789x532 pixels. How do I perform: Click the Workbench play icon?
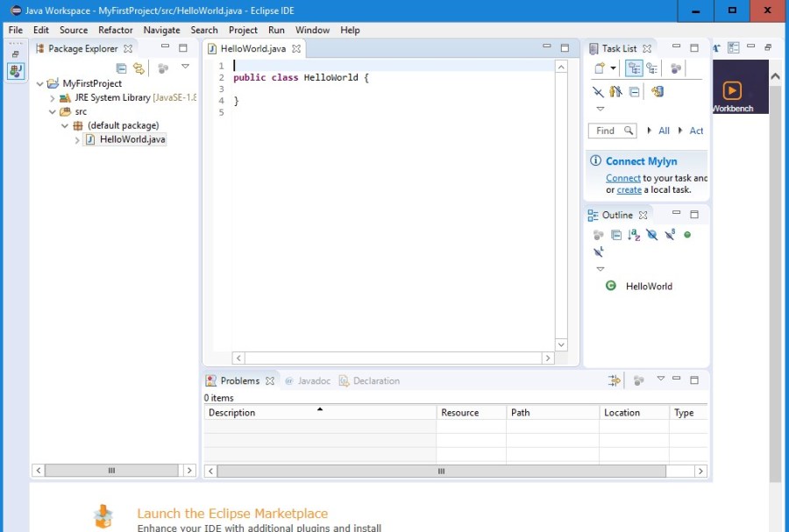click(732, 89)
